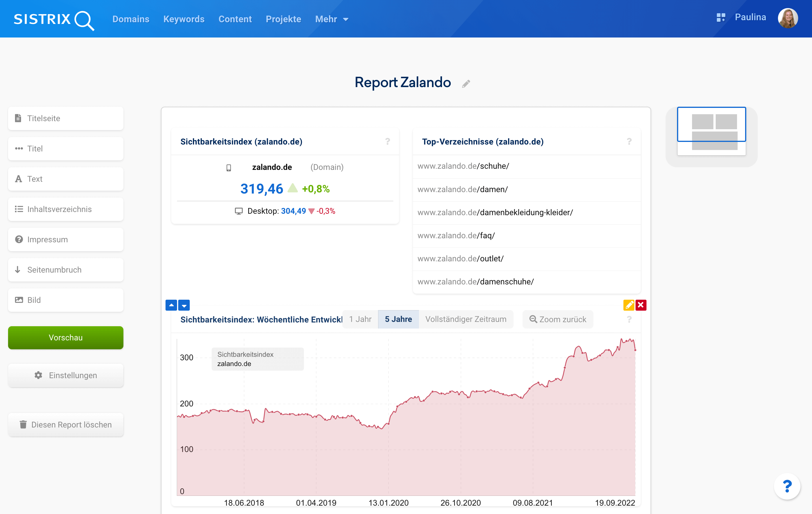The height and width of the screenshot is (514, 812).
Task: Click the Top-Verzeichnisse (zalando.de) heading
Action: (x=483, y=142)
